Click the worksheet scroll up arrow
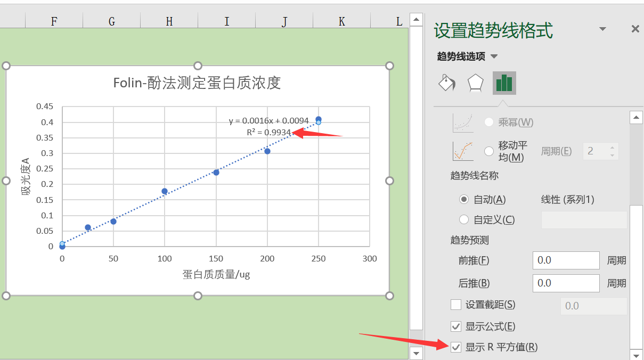This screenshot has width=644, height=360. pos(416,20)
